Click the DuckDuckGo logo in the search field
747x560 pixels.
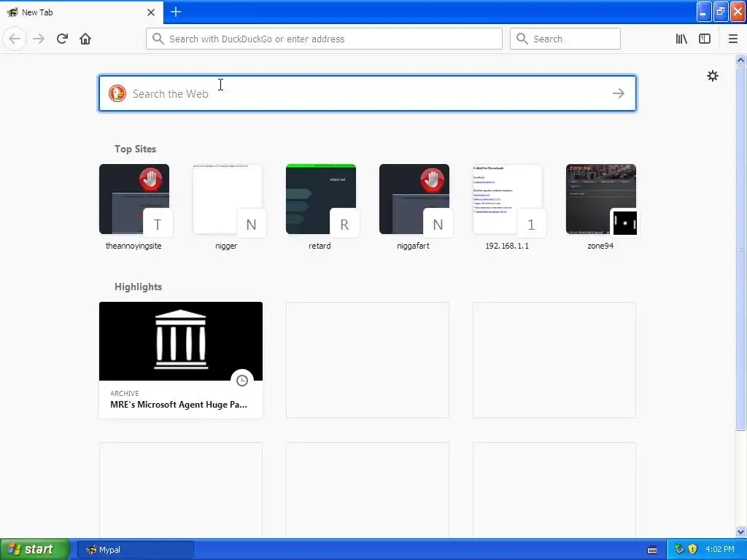pyautogui.click(x=117, y=93)
